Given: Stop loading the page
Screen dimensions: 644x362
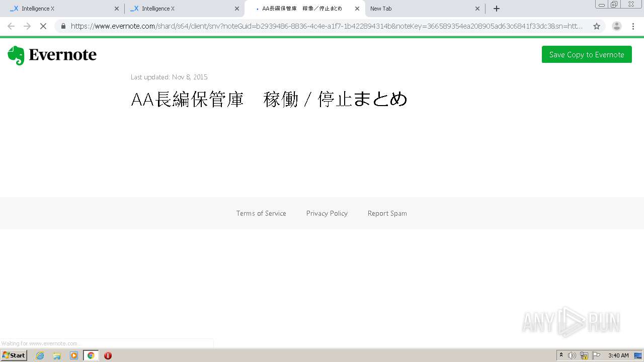Looking at the screenshot, I should pos(43,26).
